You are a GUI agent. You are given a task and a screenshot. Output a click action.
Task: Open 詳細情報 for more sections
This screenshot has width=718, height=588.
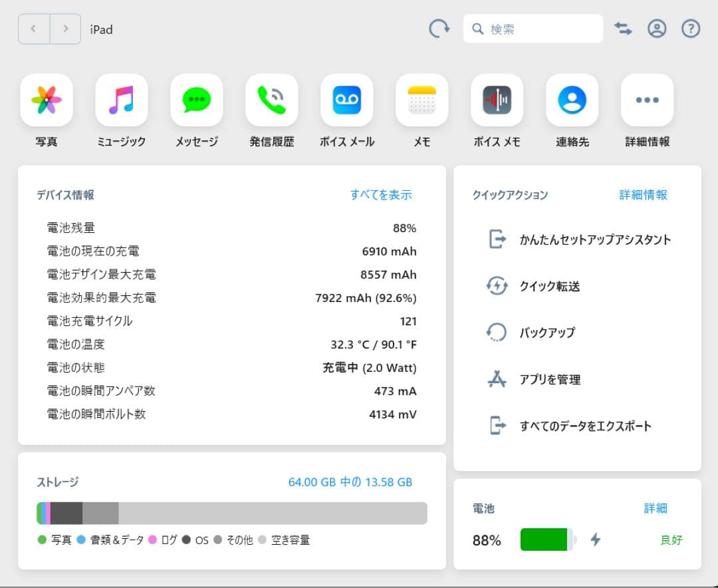tap(647, 100)
